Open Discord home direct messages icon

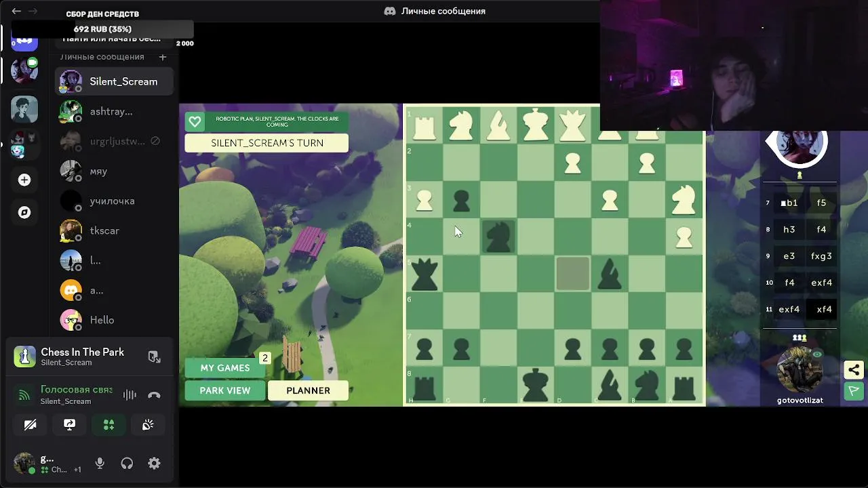pyautogui.click(x=24, y=41)
